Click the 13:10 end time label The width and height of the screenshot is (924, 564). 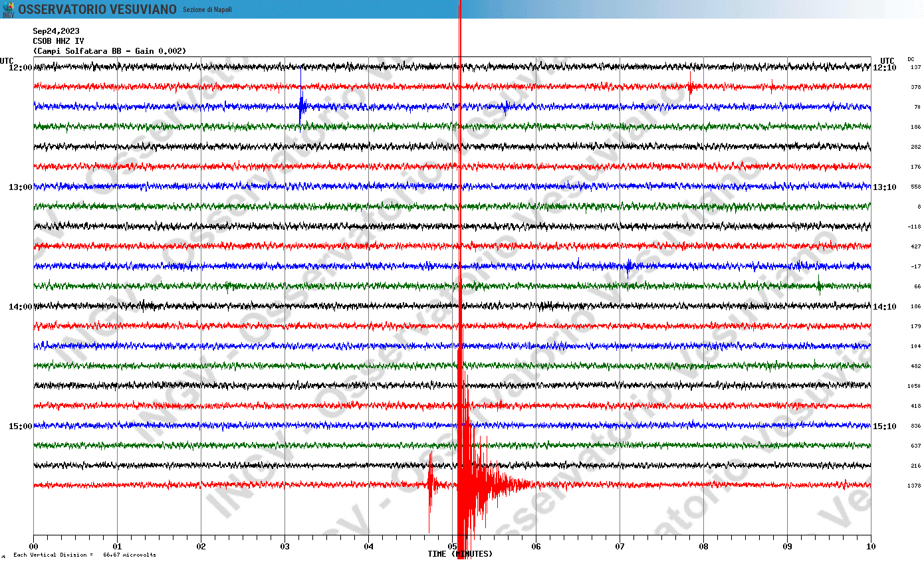click(885, 187)
